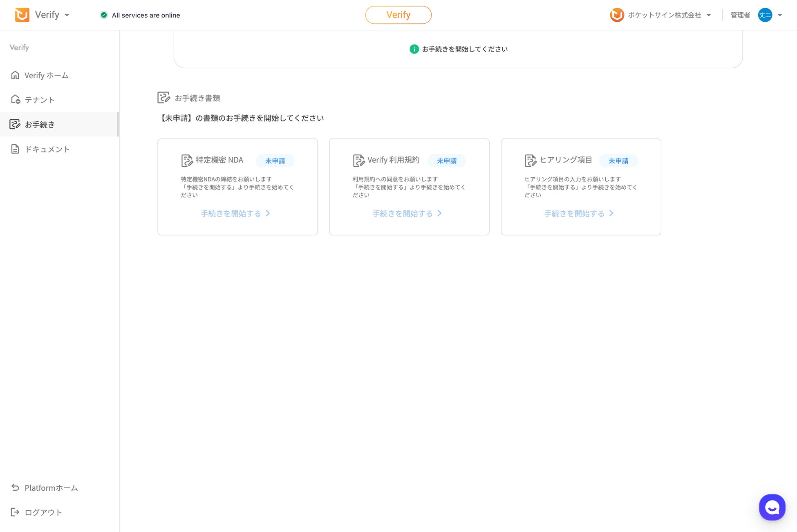
Task: Click the orange Verify pill button
Action: 398,15
